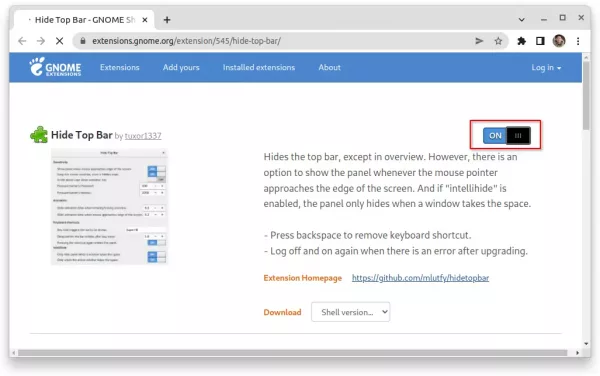Viewport: 600px width, 376px height.
Task: Select the Hide Top Bar browser tab
Action: [85, 20]
